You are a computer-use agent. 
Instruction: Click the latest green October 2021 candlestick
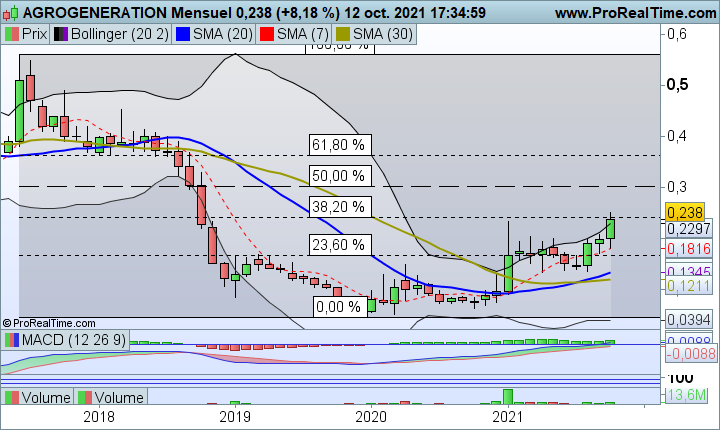click(611, 229)
